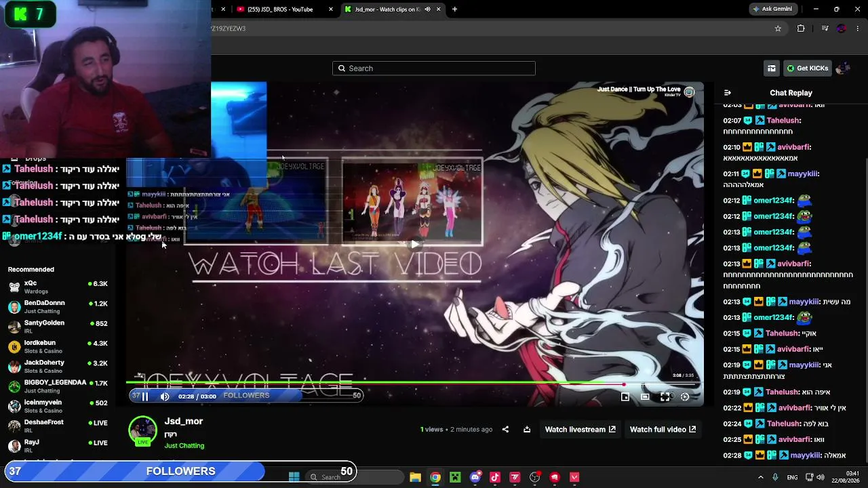
Task: Open Discord from the taskbar
Action: 475,477
